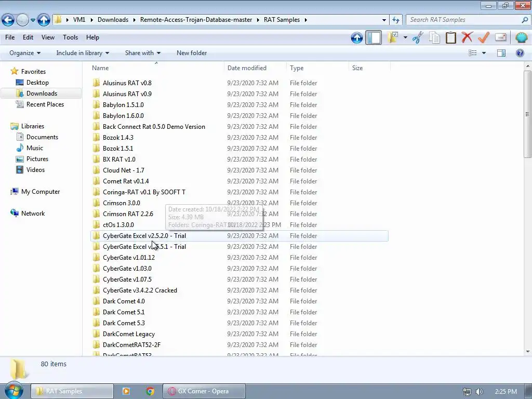
Task: Click the Paste clipboard icon
Action: [x=450, y=37]
